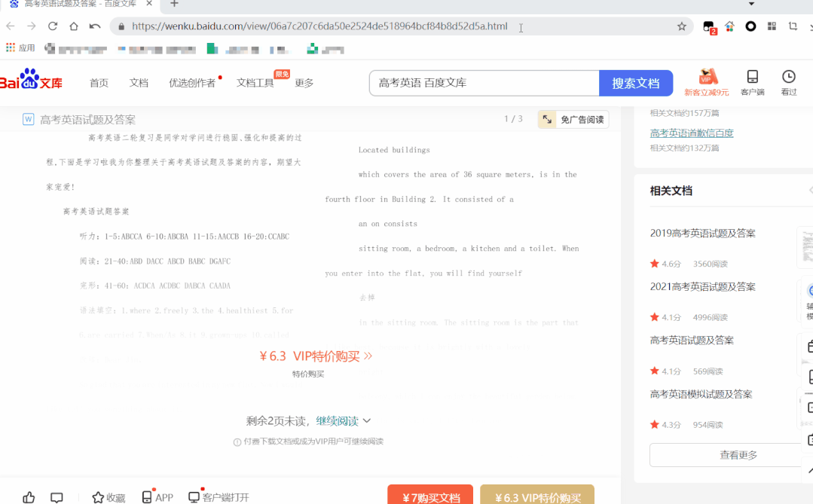
Task: Open related doc 高考英语模拟试题及答案
Action: [701, 395]
